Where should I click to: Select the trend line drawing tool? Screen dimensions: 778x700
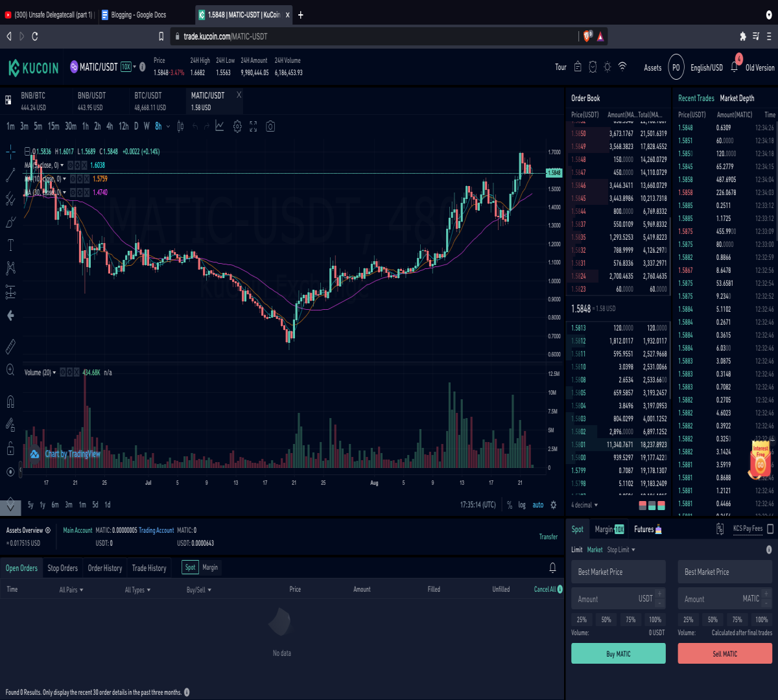(x=10, y=175)
